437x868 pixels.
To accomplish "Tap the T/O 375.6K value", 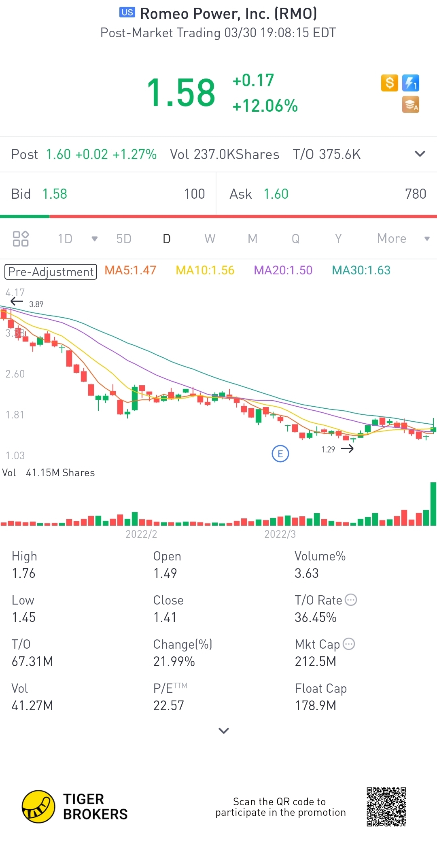I will tap(327, 154).
